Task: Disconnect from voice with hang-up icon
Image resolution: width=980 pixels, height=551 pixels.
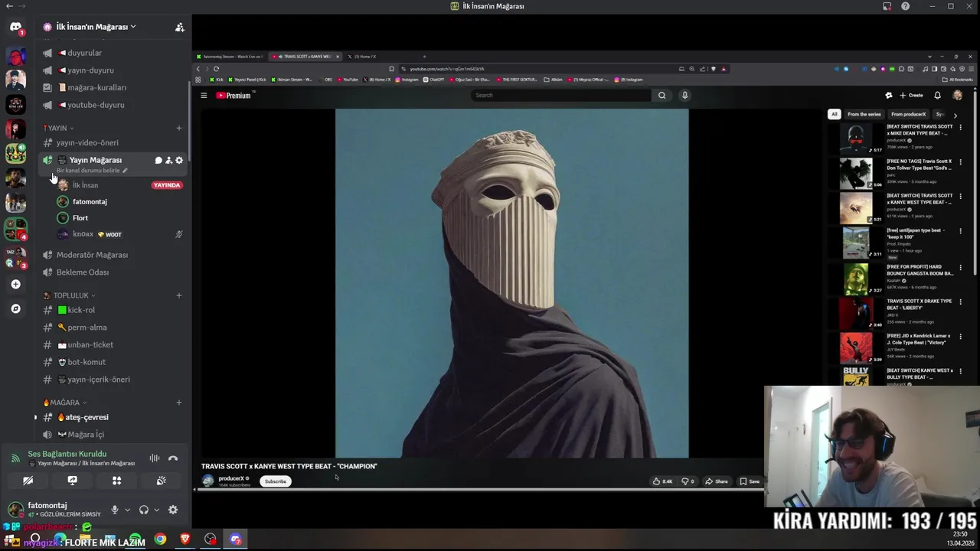Action: coord(173,458)
